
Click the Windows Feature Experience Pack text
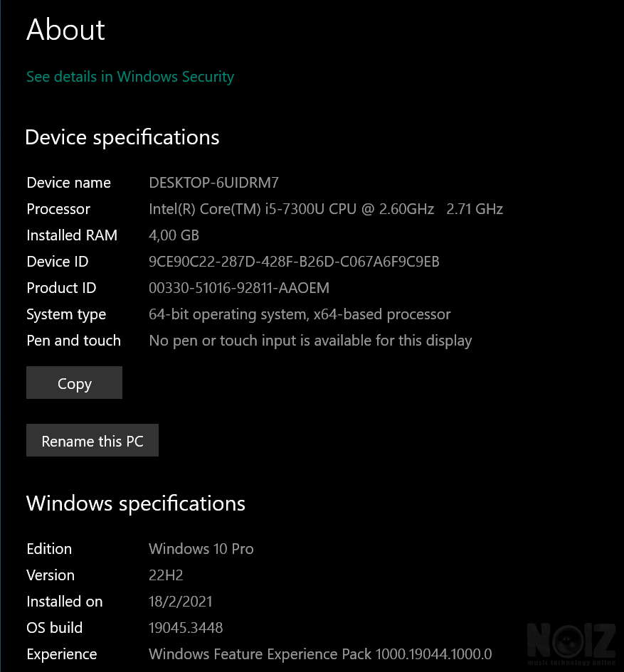320,654
